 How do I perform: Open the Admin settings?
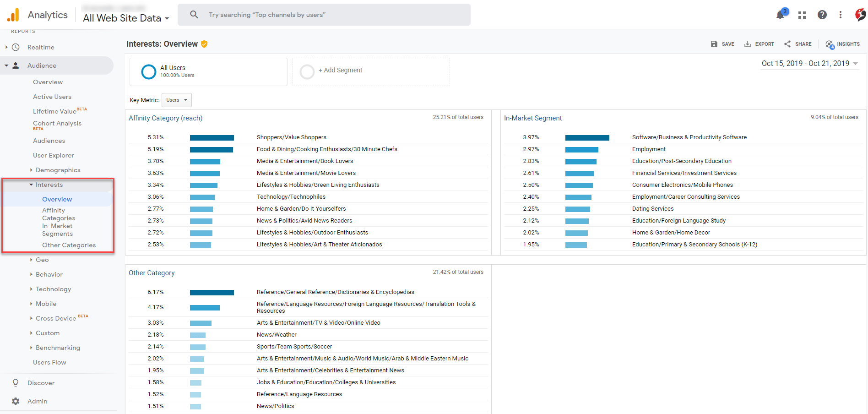pos(37,401)
